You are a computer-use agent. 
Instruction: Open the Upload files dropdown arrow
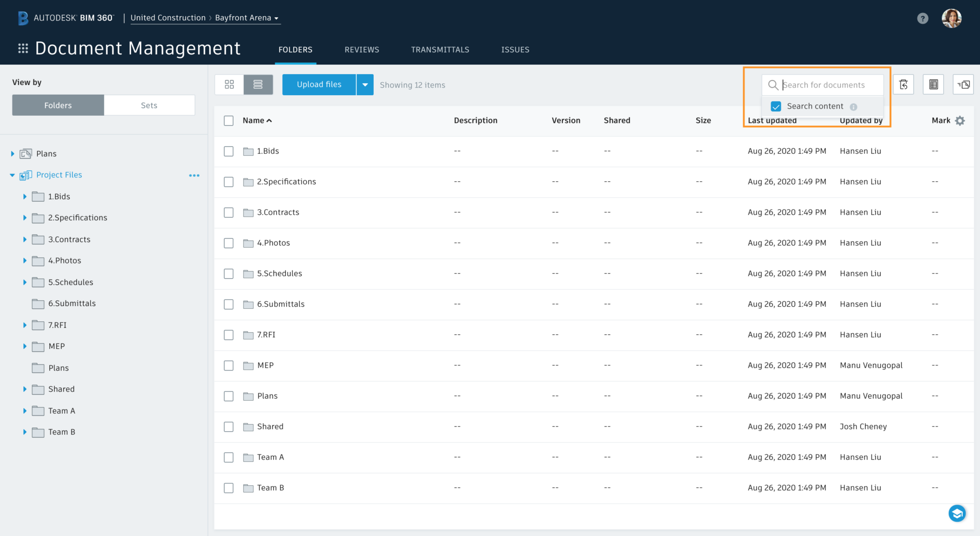365,85
